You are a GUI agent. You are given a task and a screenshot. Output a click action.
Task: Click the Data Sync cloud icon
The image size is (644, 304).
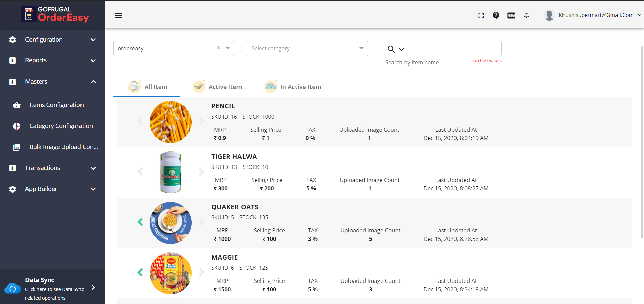tap(13, 288)
